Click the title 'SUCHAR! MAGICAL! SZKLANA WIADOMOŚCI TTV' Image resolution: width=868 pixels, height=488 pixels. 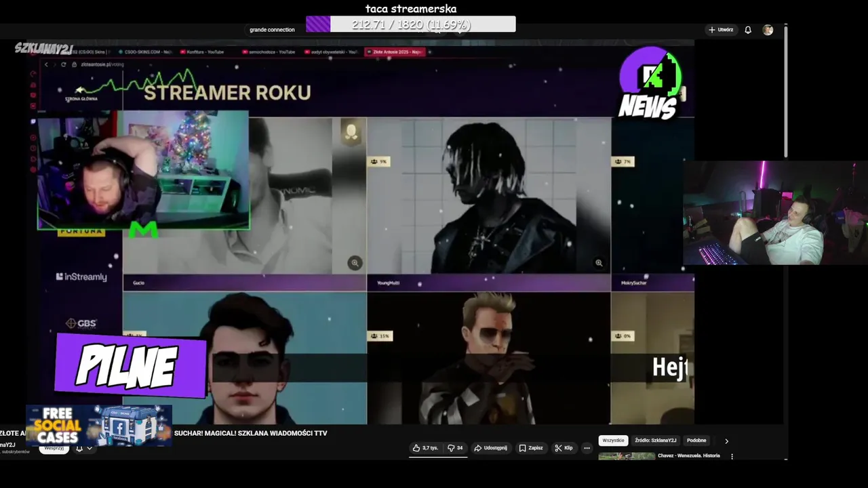(x=250, y=433)
